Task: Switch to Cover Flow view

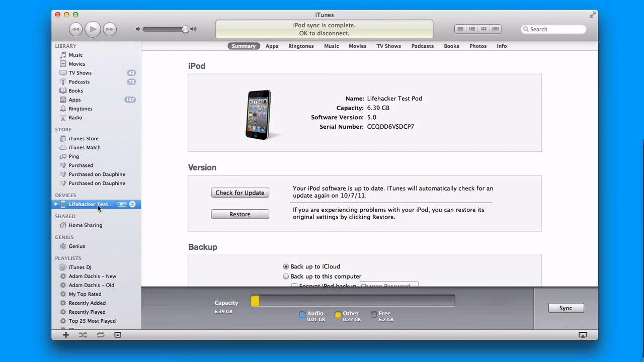Action: pyautogui.click(x=495, y=29)
